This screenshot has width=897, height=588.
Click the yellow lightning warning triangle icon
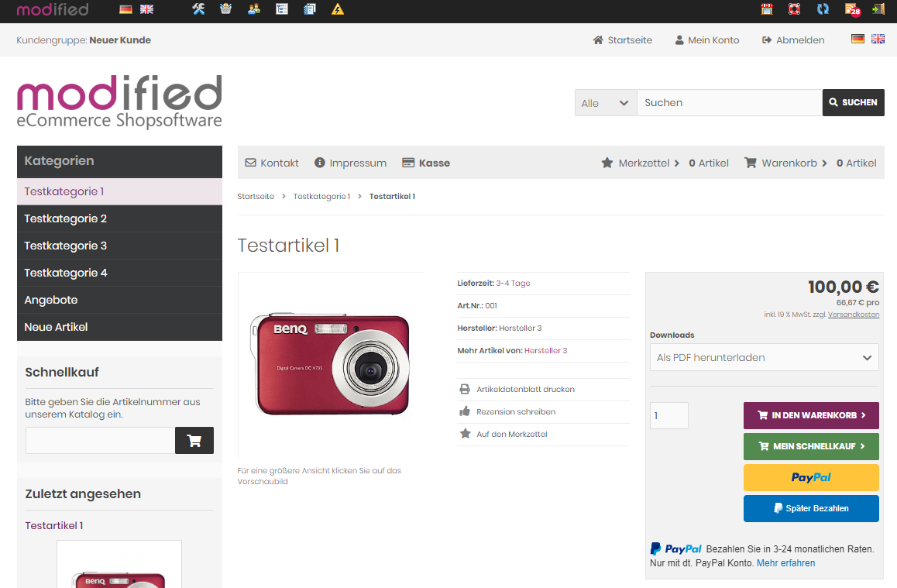337,9
